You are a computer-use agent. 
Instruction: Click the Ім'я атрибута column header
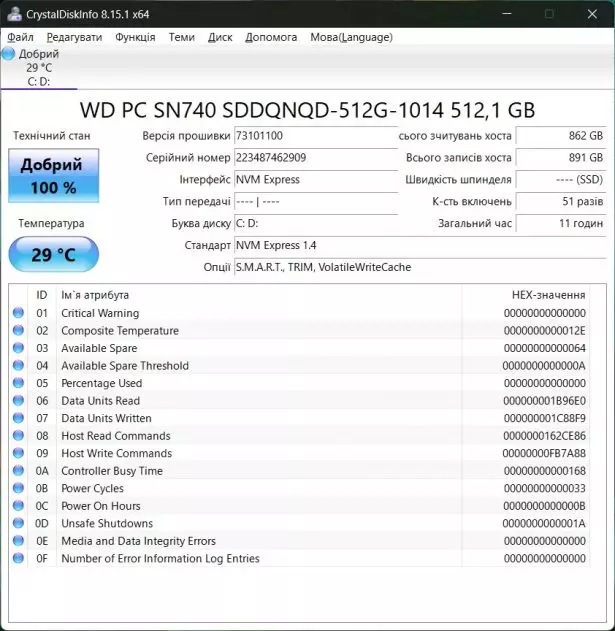[95, 295]
